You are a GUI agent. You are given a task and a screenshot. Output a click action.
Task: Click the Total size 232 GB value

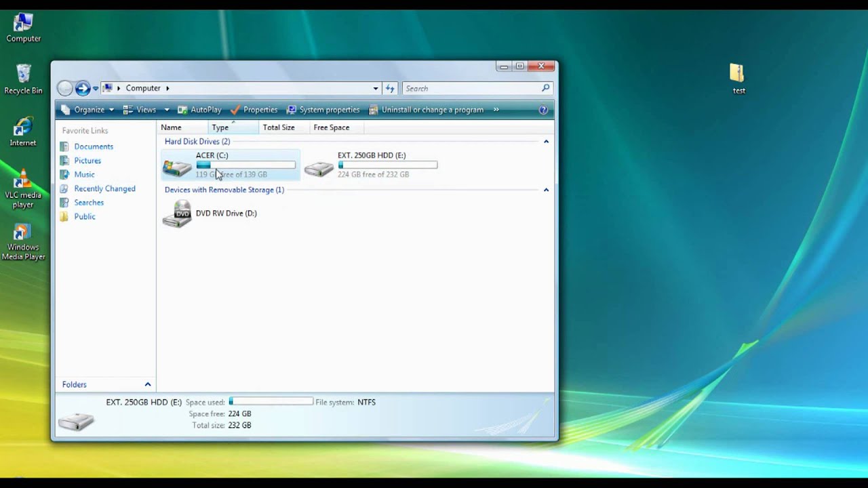[x=239, y=426]
